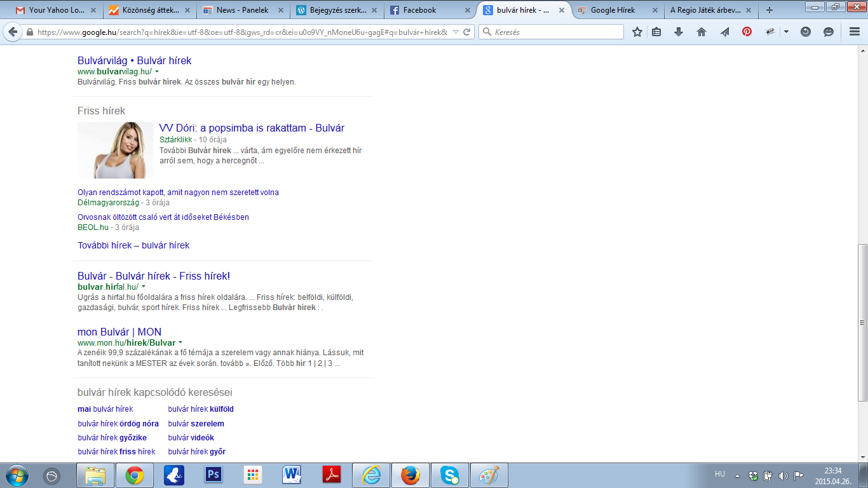This screenshot has width=868, height=488.
Task: Reload the current page
Action: tap(467, 32)
